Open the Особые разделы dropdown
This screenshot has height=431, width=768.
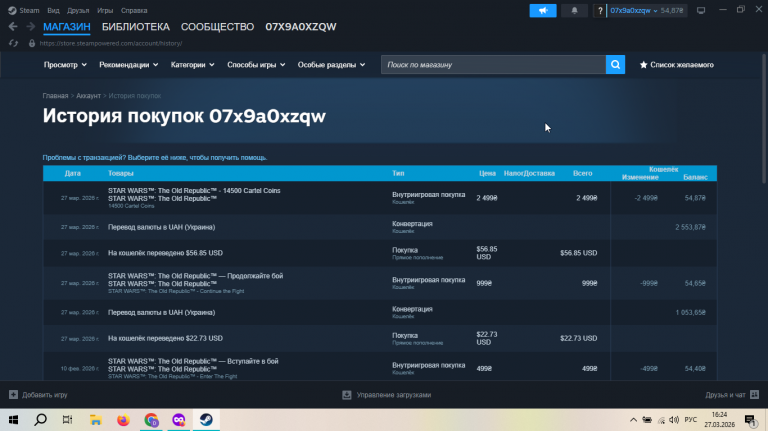click(x=331, y=65)
